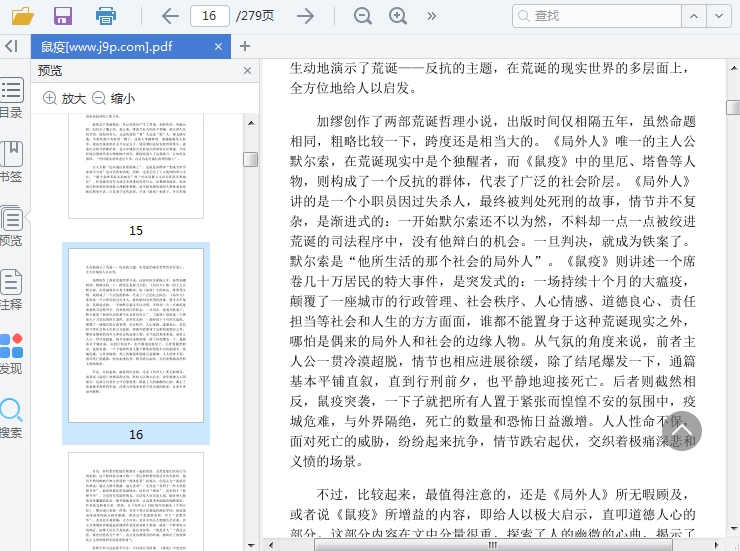Click the back-to-top round button
This screenshot has width=740, height=551.
[681, 430]
